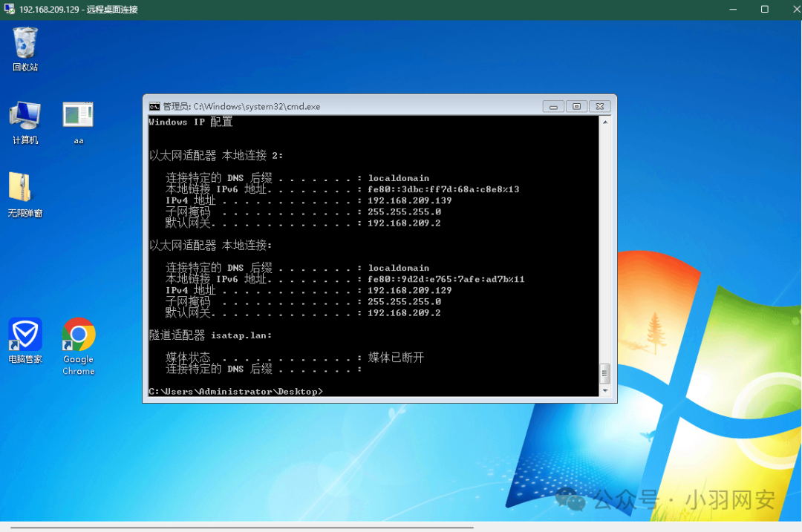Image resolution: width=802 pixels, height=532 pixels.
Task: Open the 无限弹窗 zip folder icon
Action: click(25, 194)
